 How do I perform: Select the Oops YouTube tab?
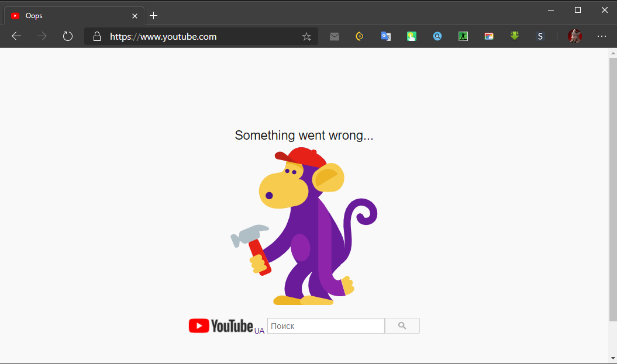pyautogui.click(x=74, y=16)
